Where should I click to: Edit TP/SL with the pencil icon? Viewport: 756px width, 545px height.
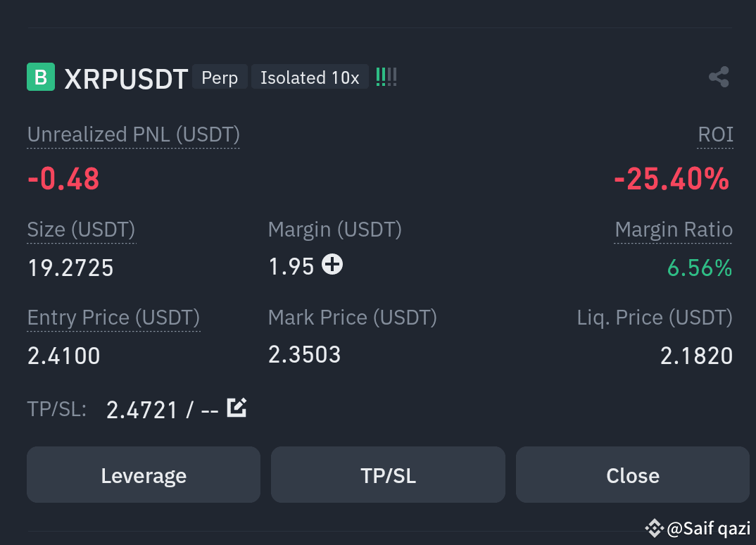[x=237, y=408]
